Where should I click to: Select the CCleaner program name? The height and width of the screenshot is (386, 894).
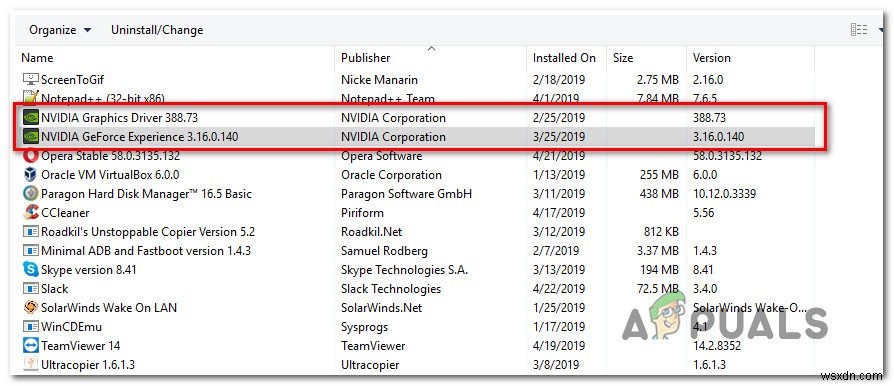point(65,213)
